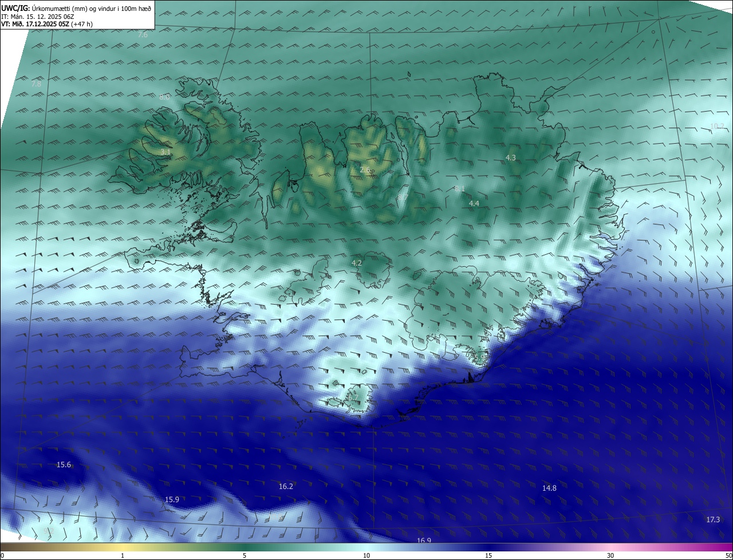The width and height of the screenshot is (733, 560).
Task: Click the 10 tick on the color scale
Action: tap(366, 555)
